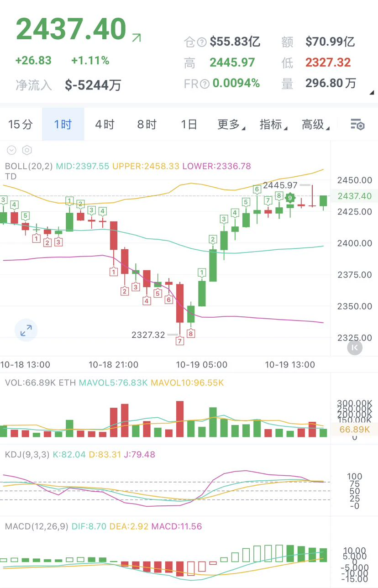Tap the VOL:66.89K ETH label

click(x=40, y=383)
